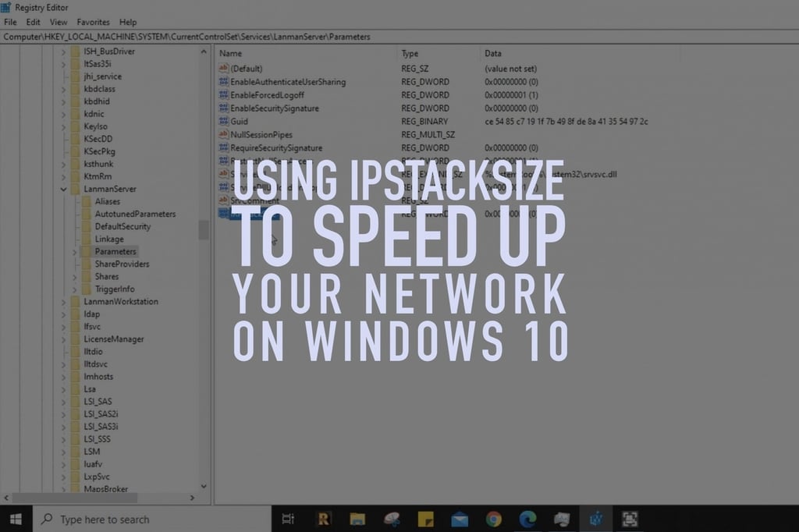Select the LSI_SAS2i key
The width and height of the screenshot is (799, 532).
pos(101,414)
